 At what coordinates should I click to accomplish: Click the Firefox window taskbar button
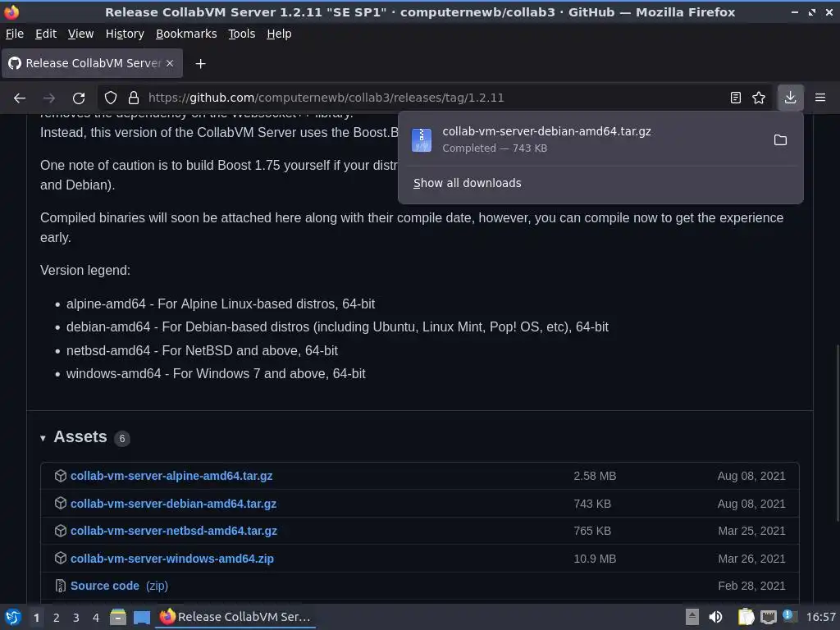[x=235, y=617]
